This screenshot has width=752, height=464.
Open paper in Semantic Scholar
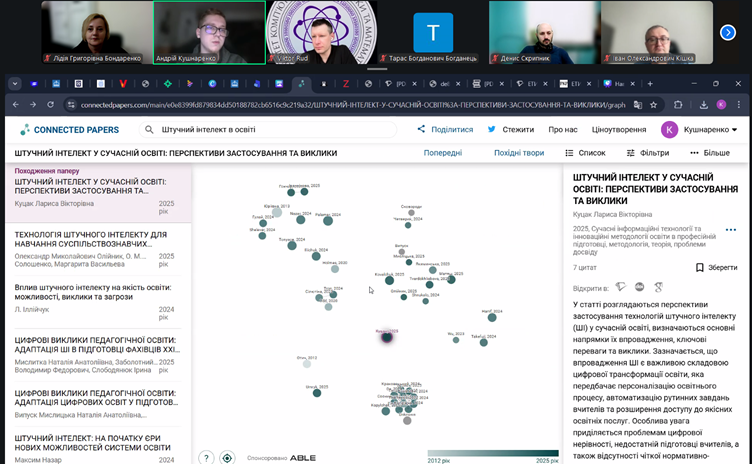pos(621,286)
